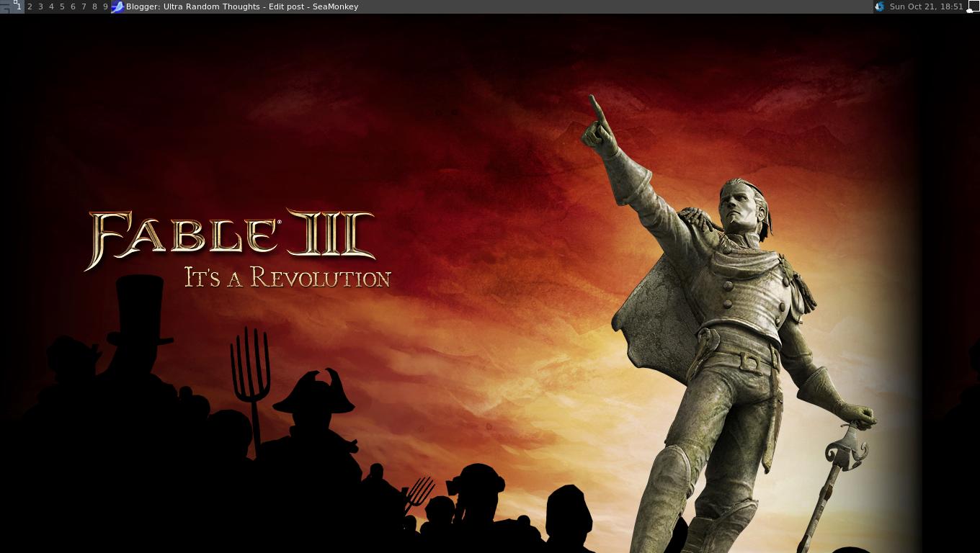Click the blue swirl system tray icon
Viewport: 980px width, 553px height.
coord(879,6)
